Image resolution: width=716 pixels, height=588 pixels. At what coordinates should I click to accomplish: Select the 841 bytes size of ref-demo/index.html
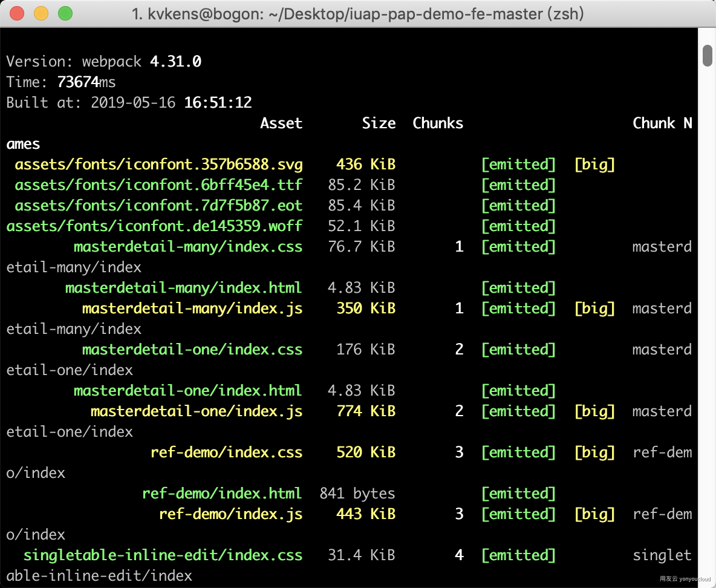(357, 493)
